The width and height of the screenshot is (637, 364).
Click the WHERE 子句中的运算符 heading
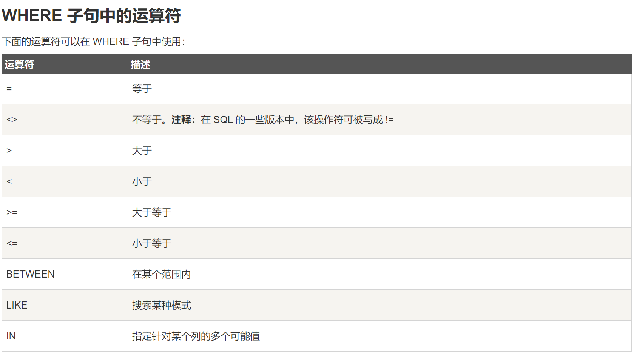pos(91,16)
